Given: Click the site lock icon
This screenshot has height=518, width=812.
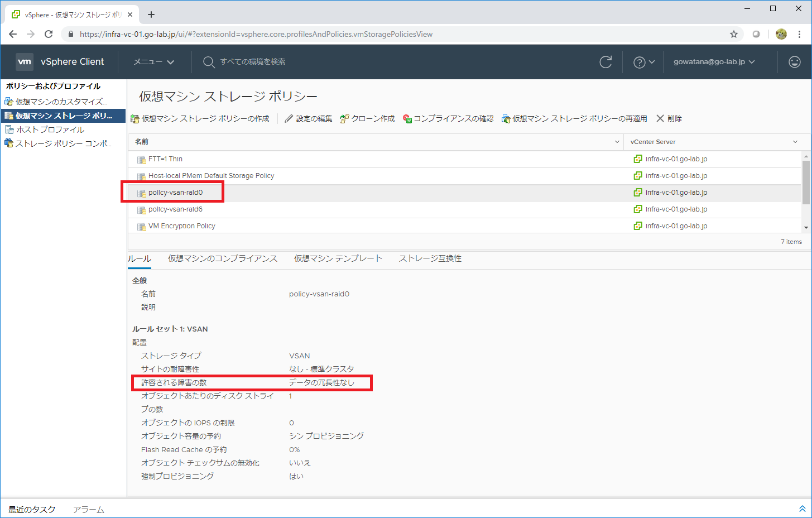Looking at the screenshot, I should coord(70,34).
